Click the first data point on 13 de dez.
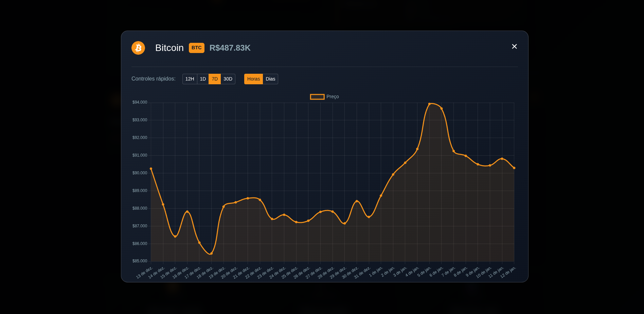 click(x=151, y=169)
